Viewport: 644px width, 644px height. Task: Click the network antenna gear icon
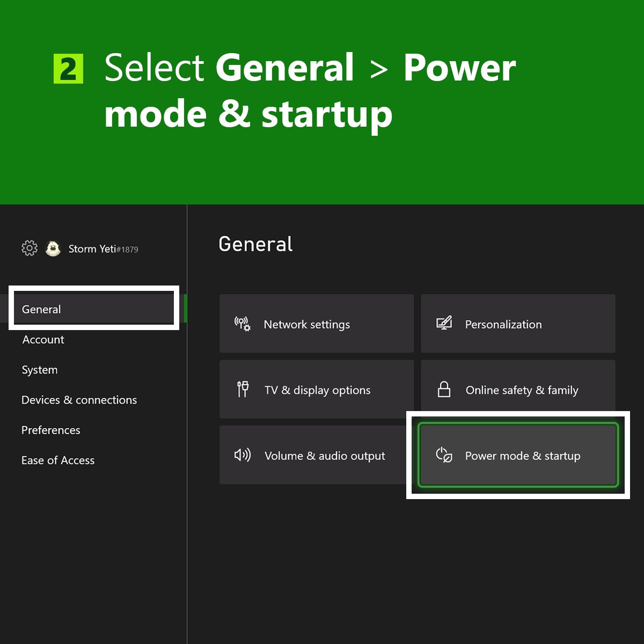[x=243, y=324]
